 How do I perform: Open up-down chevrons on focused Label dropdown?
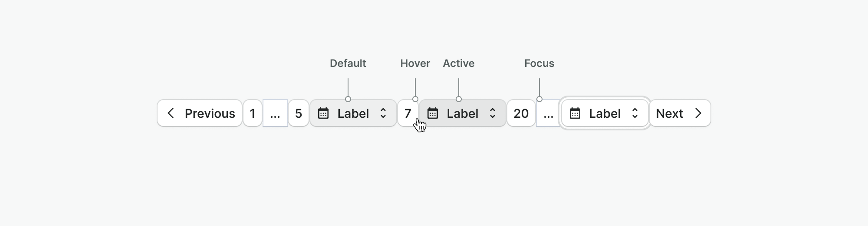635,113
